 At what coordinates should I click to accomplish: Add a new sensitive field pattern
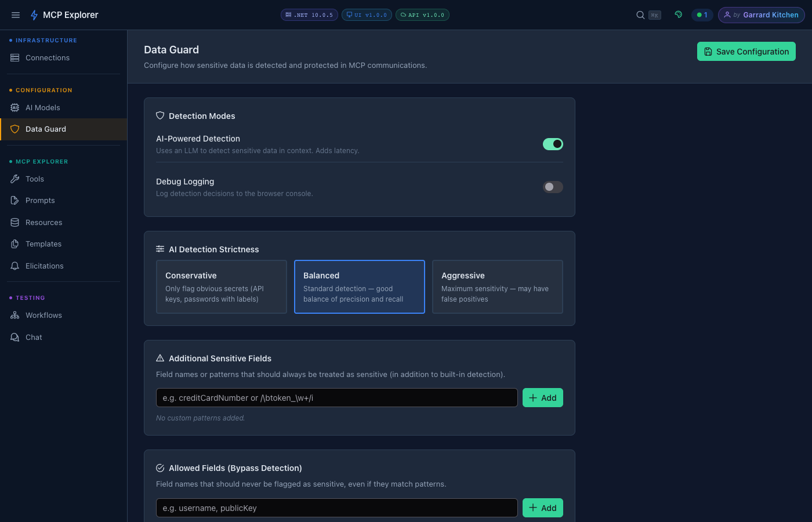coord(542,397)
